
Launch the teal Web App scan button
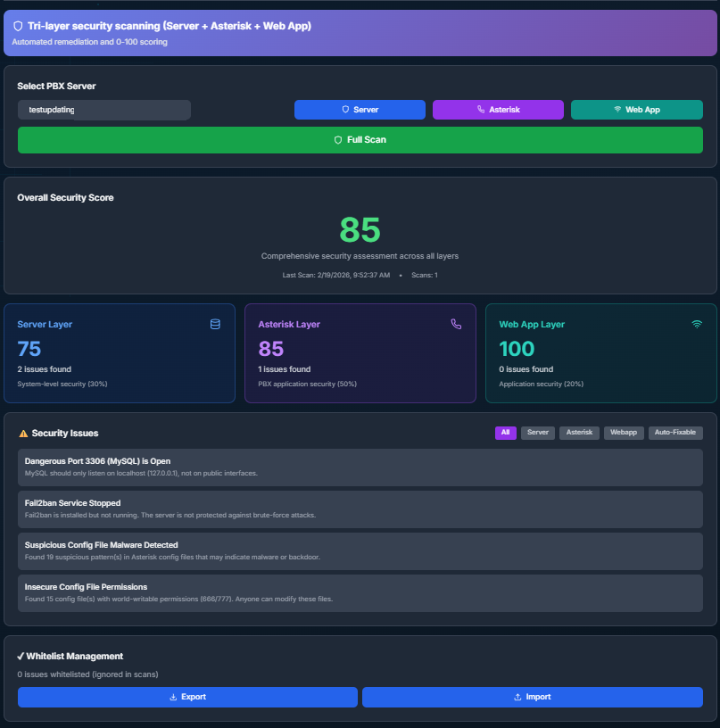(x=636, y=110)
